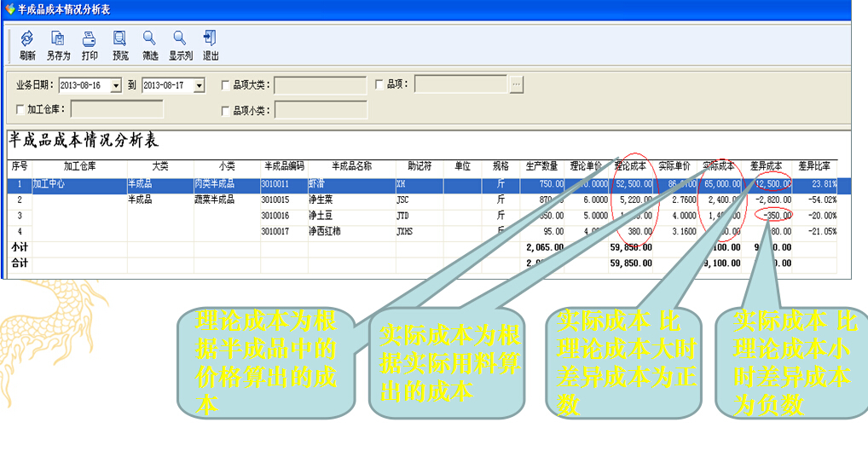The height and width of the screenshot is (457, 868).
Task: Open the start date 2013-08-16 dropdown
Action: (x=116, y=85)
